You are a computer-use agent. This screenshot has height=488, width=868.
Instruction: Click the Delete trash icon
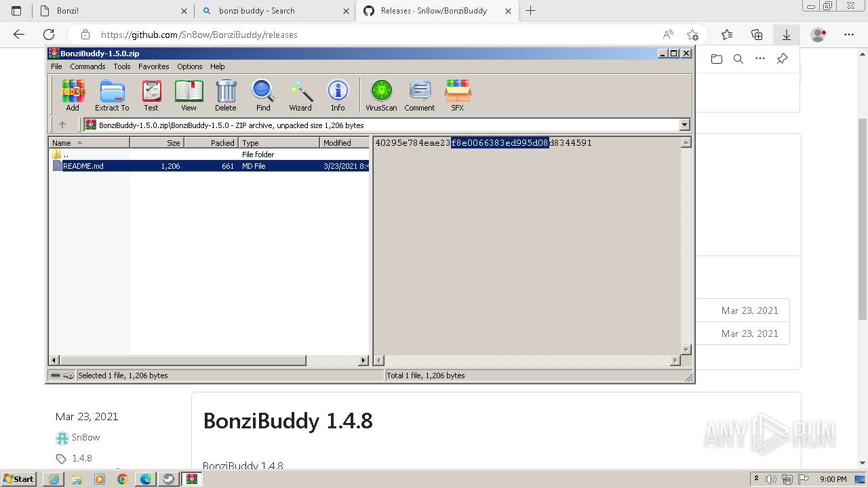[x=226, y=95]
